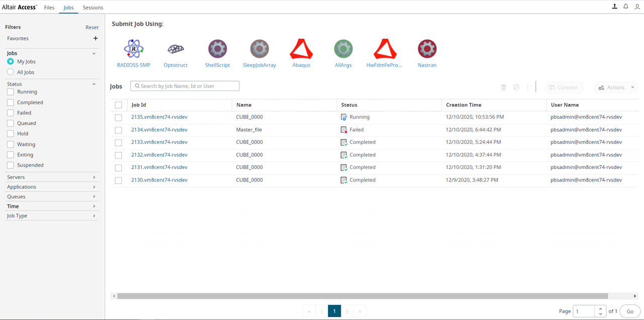
Task: Go to last page of jobs
Action: click(360, 311)
